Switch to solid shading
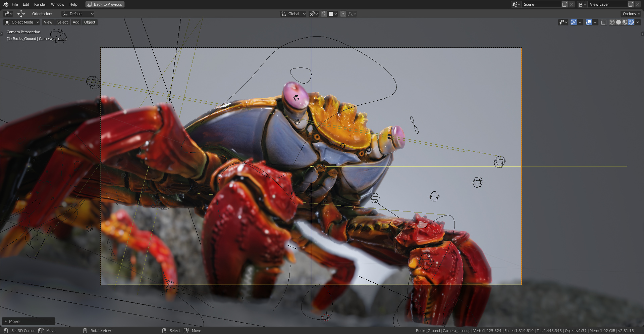Screen dimensions: 644x334 [619, 22]
